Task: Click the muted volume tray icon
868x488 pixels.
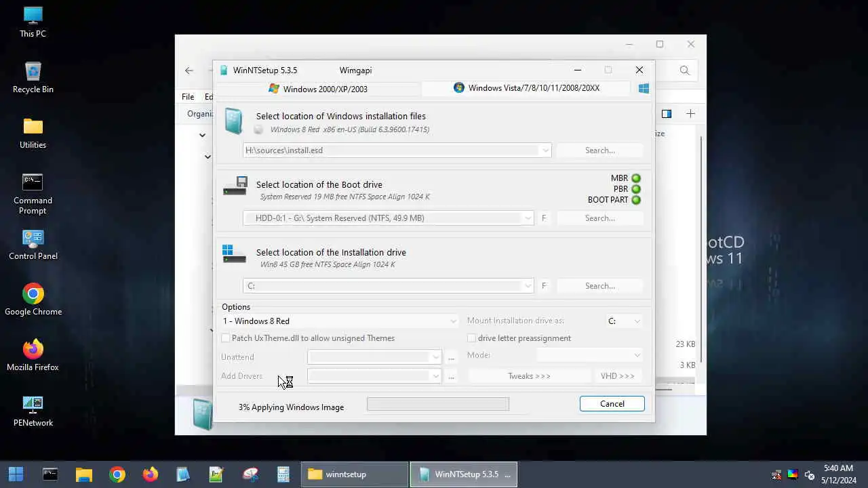Action: pyautogui.click(x=809, y=474)
